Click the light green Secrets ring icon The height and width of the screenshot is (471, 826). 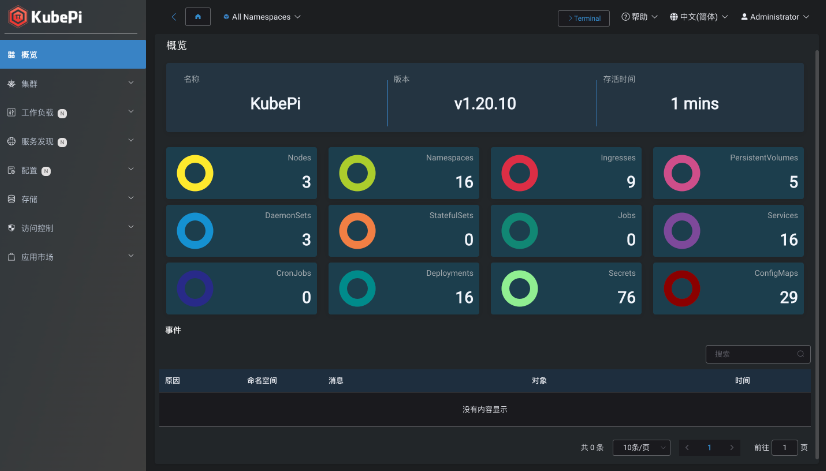519,289
